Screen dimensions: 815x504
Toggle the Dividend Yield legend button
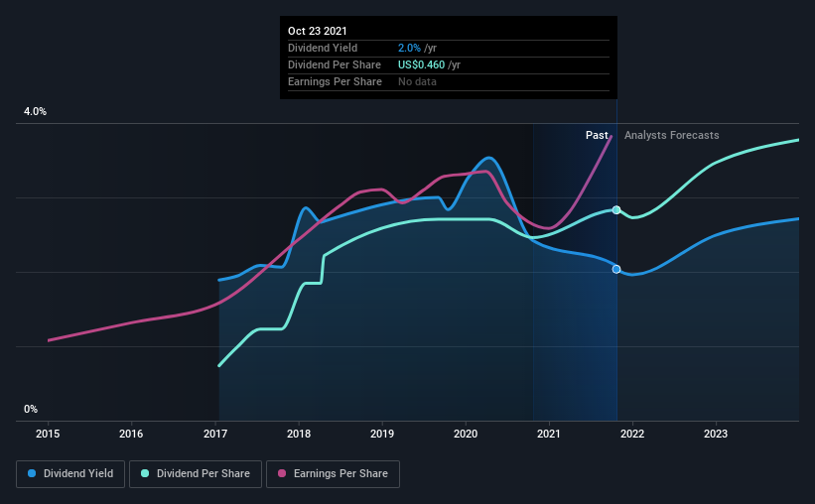coord(70,474)
